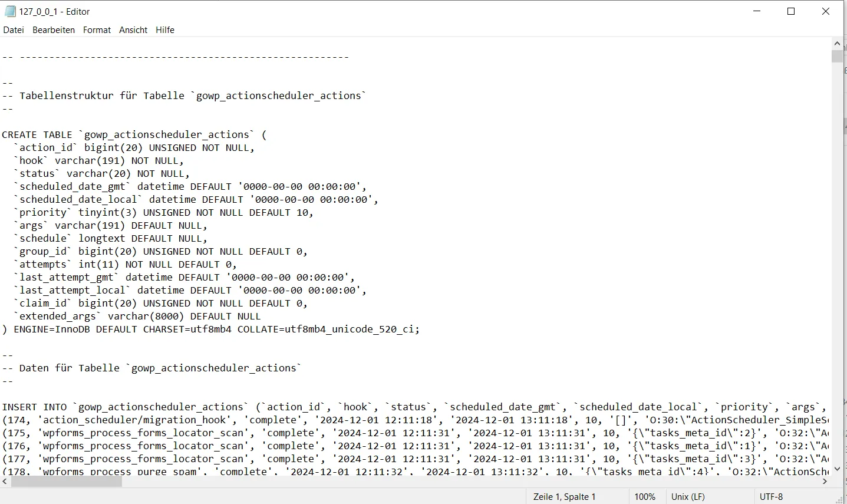Click the Zeile 1, Spalte 1 indicator
Image resolution: width=847 pixels, height=504 pixels.
tap(564, 497)
